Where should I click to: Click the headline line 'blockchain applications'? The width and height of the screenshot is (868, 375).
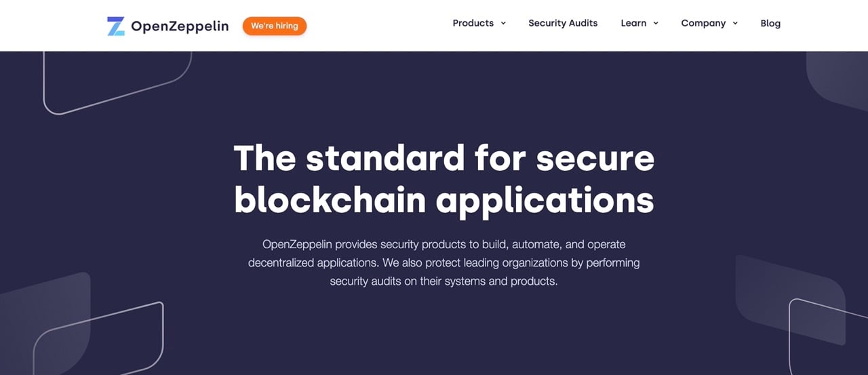pos(444,200)
